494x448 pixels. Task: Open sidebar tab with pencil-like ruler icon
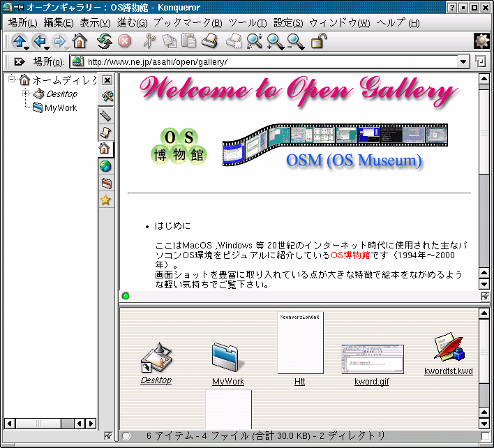point(106,116)
